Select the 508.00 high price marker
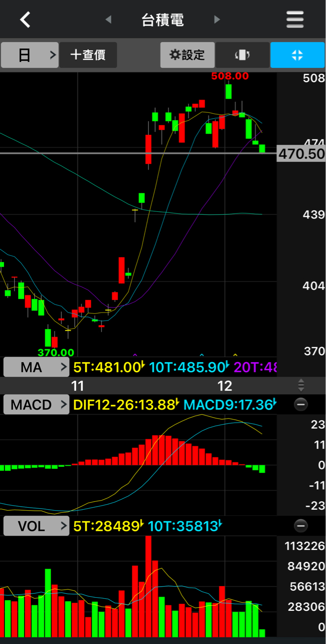This screenshot has height=644, width=326. pyautogui.click(x=230, y=76)
